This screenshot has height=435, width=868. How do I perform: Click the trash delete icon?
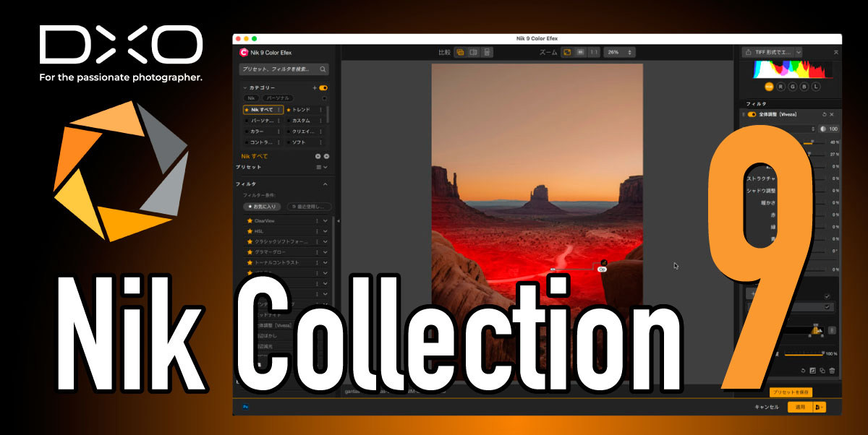(x=832, y=371)
